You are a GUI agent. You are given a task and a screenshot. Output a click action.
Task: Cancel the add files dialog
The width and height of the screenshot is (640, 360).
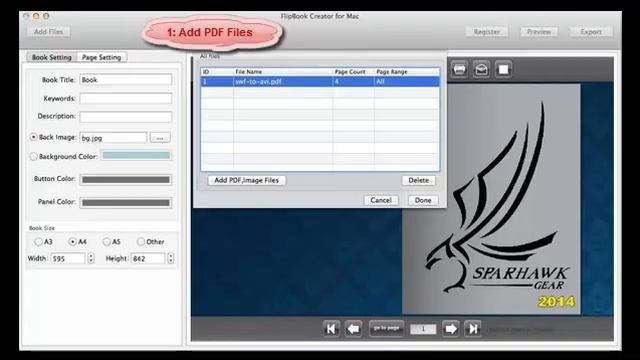tap(381, 200)
